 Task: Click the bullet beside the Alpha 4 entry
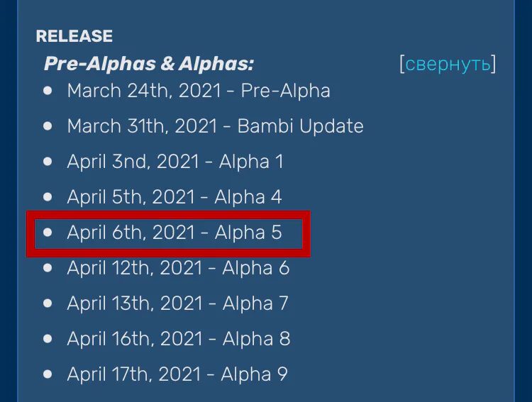pyautogui.click(x=48, y=196)
